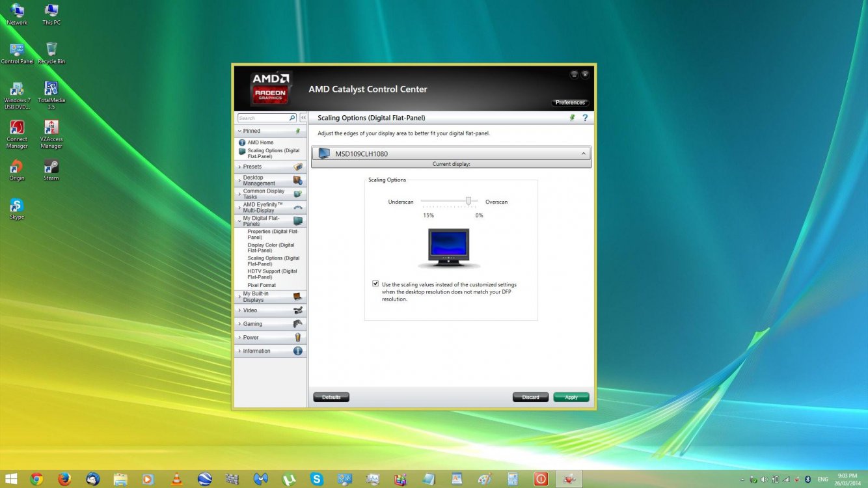
Task: Click the Preferences button
Action: click(570, 102)
